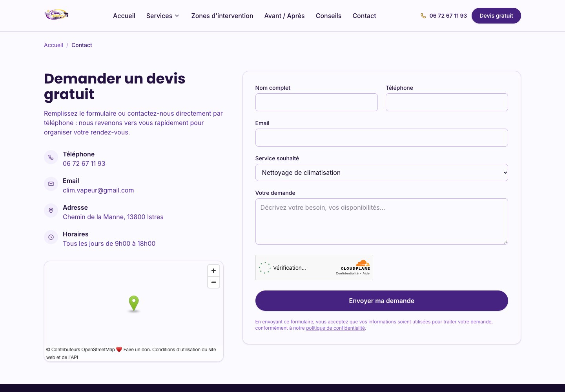Screen dimensions: 565x392
Task: Click Contributeurs OpenStreetMap attribution link
Action: pyautogui.click(x=83, y=350)
